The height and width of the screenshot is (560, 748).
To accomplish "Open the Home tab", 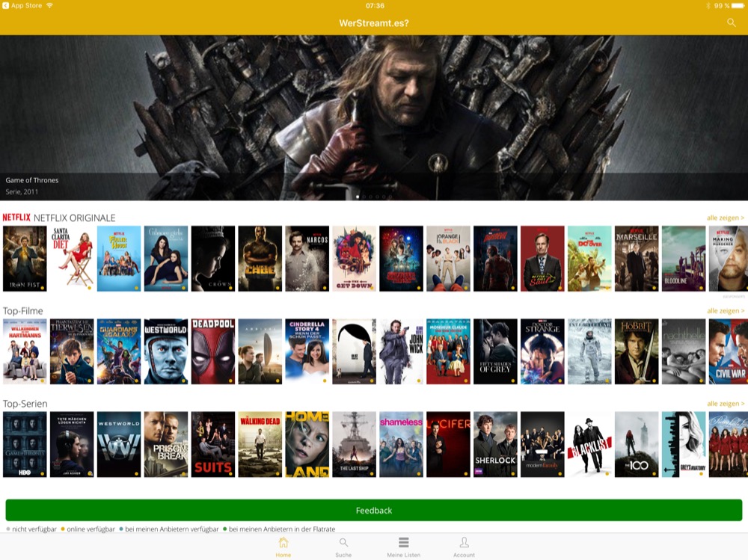I will pyautogui.click(x=283, y=547).
